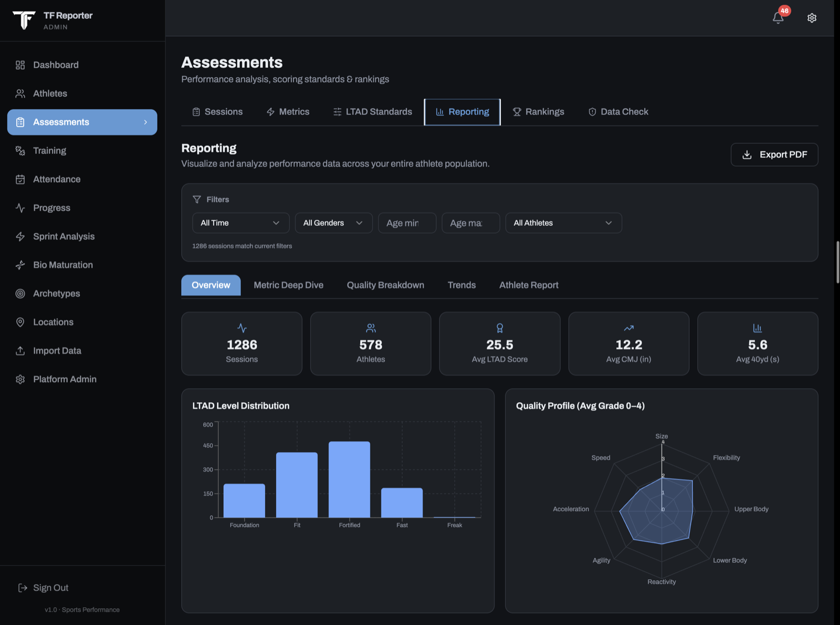Click the Fast bar in LTAD chart
This screenshot has width=840, height=625.
pyautogui.click(x=402, y=503)
